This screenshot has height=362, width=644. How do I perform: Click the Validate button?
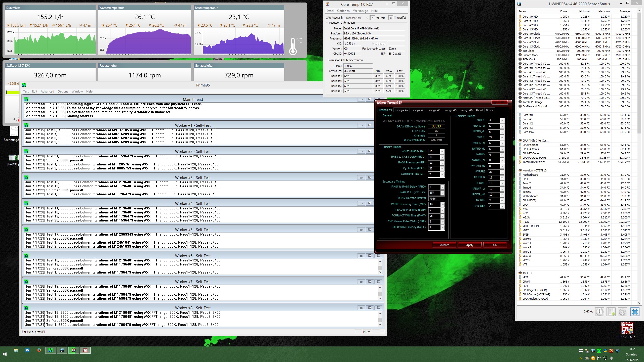[x=444, y=245]
